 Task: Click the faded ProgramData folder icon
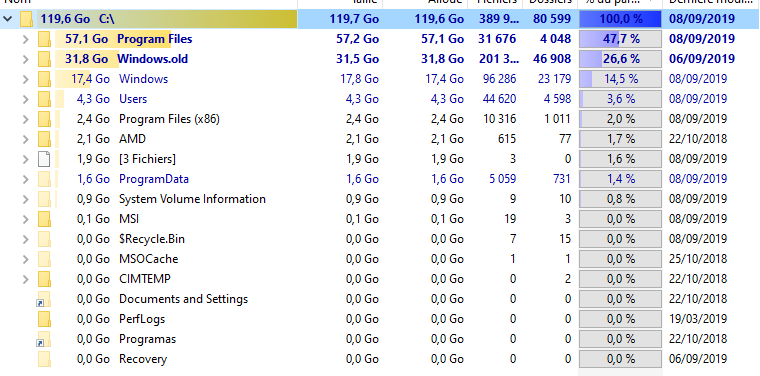[45, 179]
